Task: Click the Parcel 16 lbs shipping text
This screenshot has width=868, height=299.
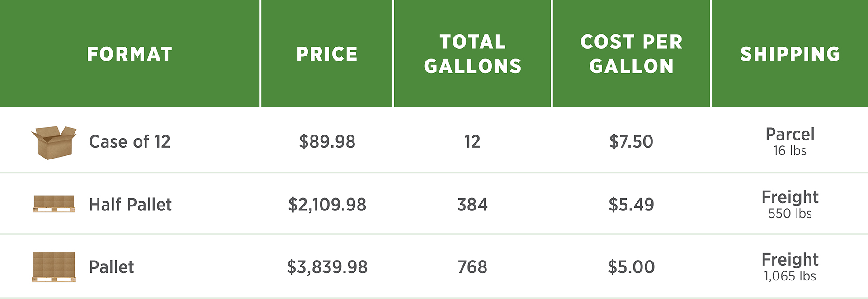Action: pos(790,141)
